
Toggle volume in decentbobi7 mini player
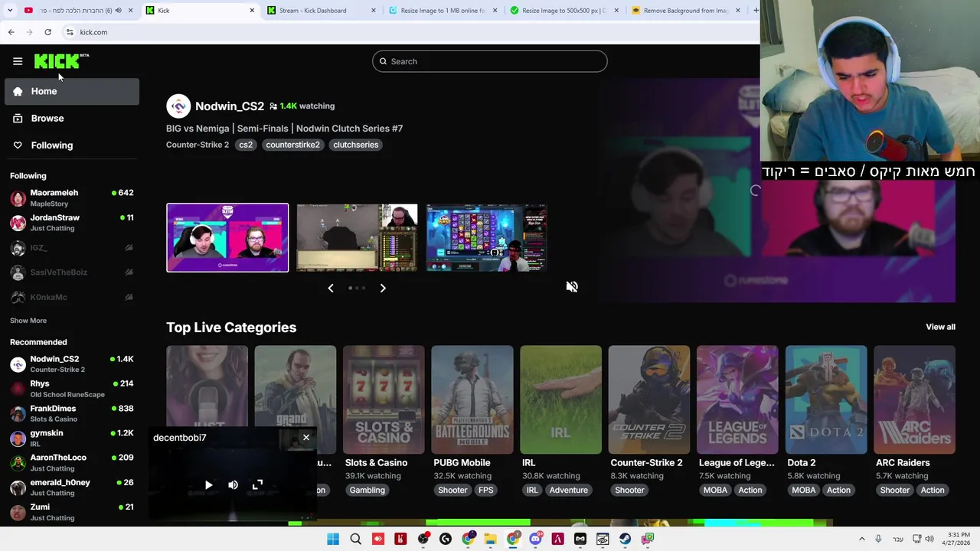click(x=233, y=485)
